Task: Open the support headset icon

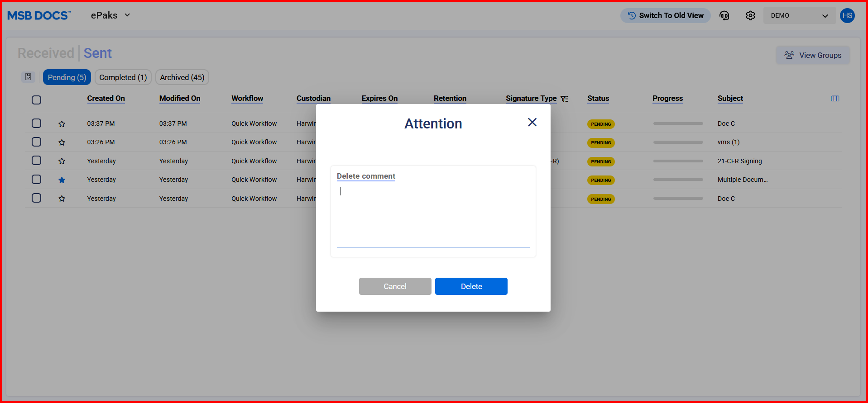Action: pyautogui.click(x=724, y=16)
